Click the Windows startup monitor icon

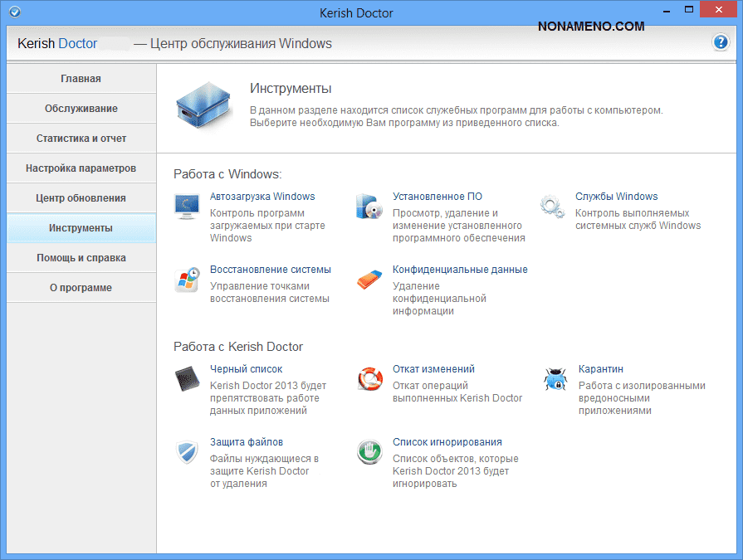click(187, 206)
